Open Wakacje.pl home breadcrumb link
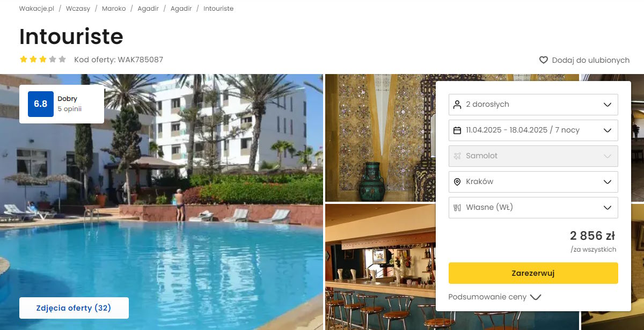Screen dimensions: 644x330 click(x=36, y=9)
